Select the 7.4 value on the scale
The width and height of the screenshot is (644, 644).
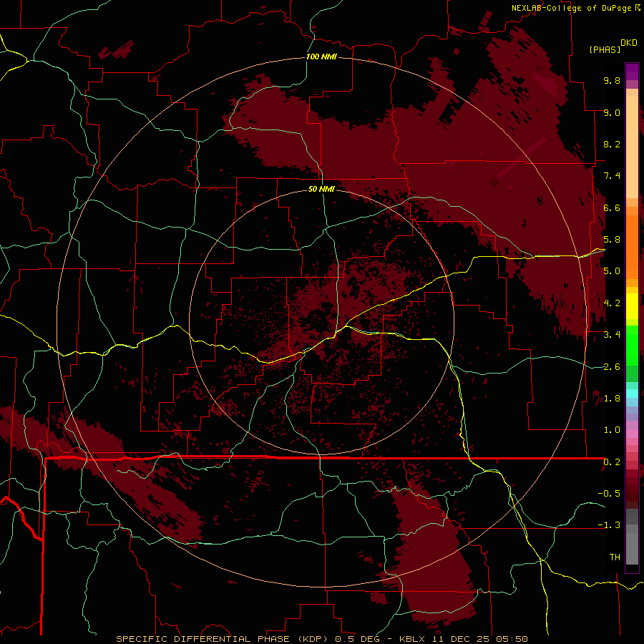coord(612,176)
